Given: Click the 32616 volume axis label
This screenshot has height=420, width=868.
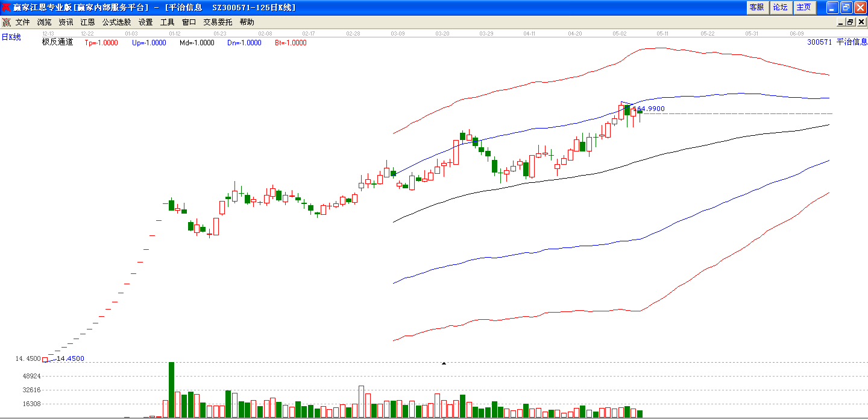Looking at the screenshot, I should coord(31,390).
